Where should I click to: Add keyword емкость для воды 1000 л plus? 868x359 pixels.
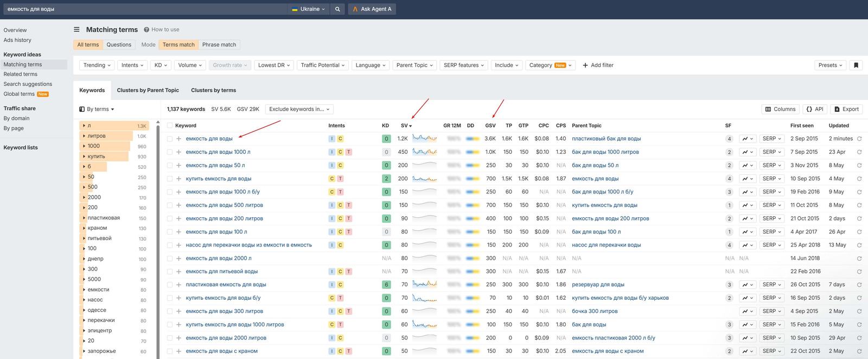coord(178,152)
